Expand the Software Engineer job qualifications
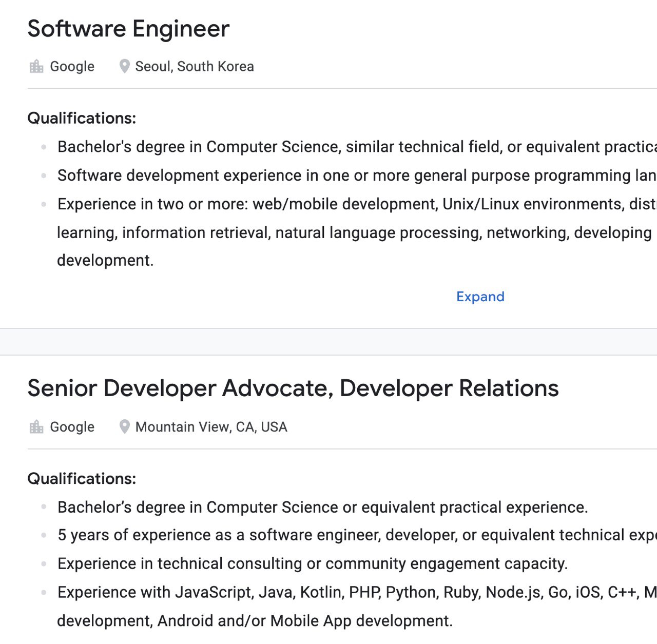Screen dimensions: 657x644 pos(480,297)
